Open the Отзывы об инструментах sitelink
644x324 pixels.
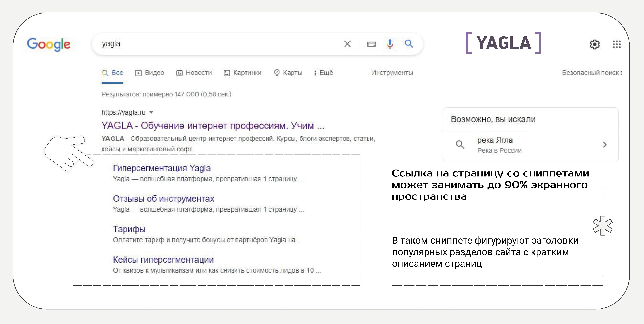(163, 199)
